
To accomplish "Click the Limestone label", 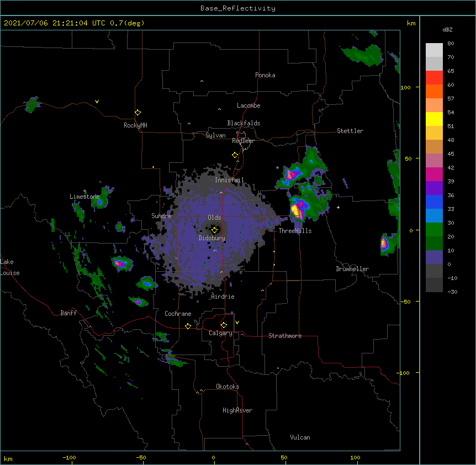I will [84, 197].
